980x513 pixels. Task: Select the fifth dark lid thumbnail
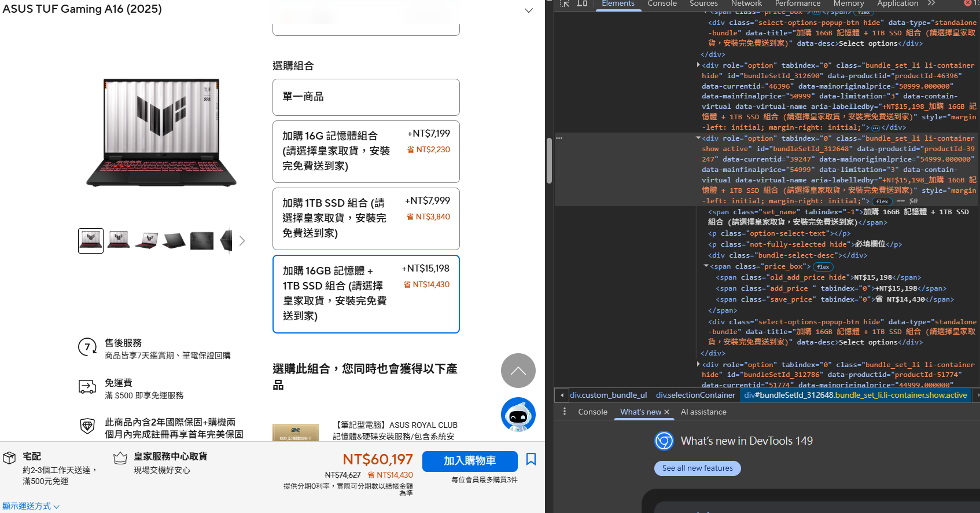point(202,241)
